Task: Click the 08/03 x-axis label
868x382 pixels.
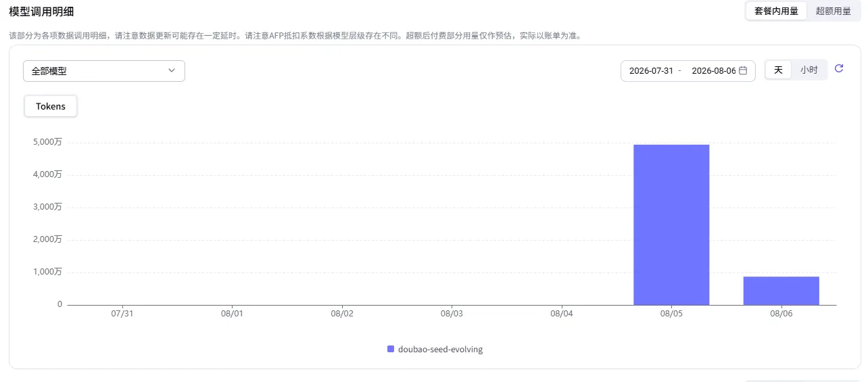Action: coord(452,314)
